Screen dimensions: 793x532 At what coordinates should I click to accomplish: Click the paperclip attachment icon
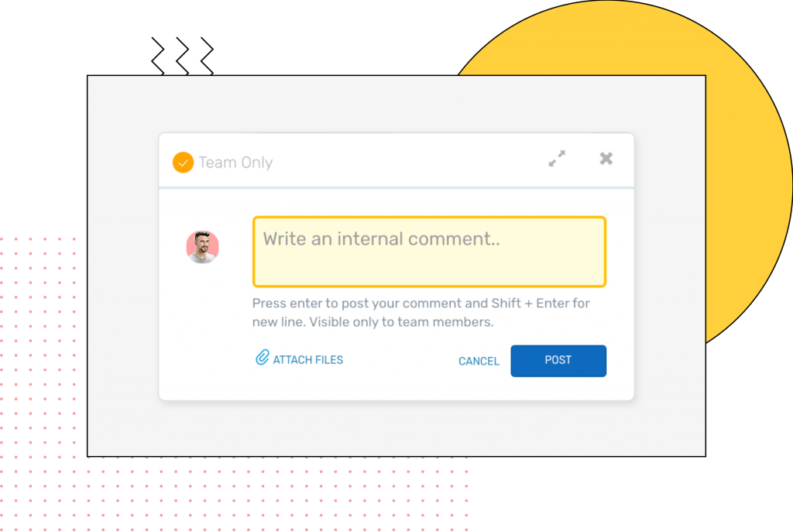[x=263, y=358]
